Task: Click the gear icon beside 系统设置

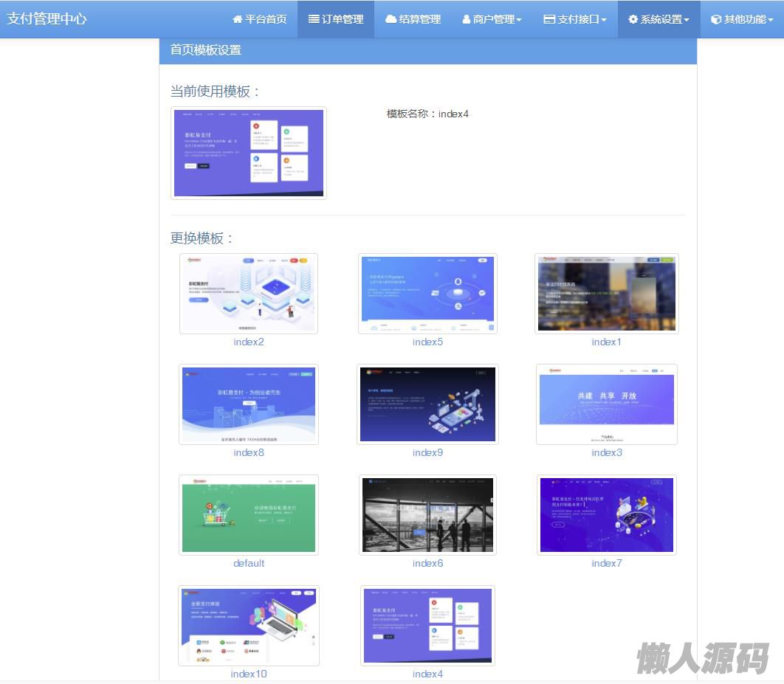Action: (633, 19)
